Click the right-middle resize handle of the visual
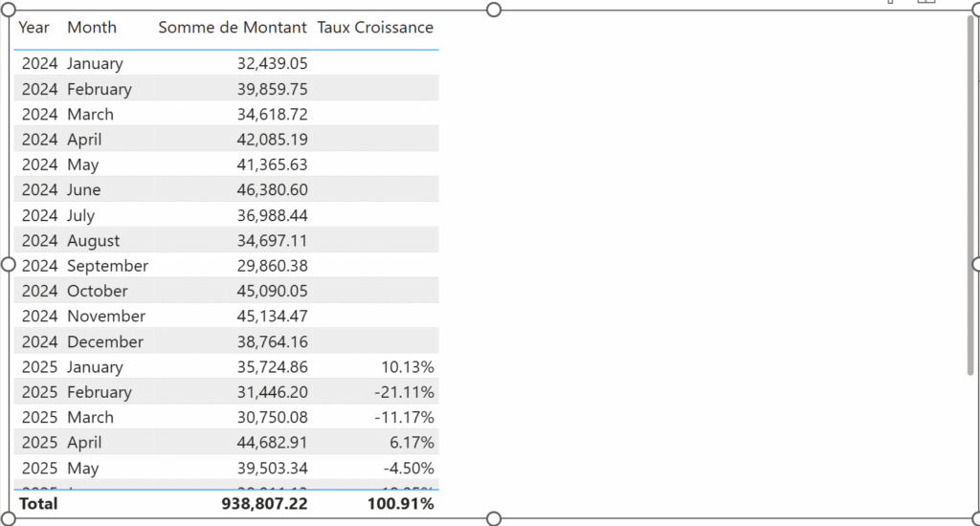 977,264
